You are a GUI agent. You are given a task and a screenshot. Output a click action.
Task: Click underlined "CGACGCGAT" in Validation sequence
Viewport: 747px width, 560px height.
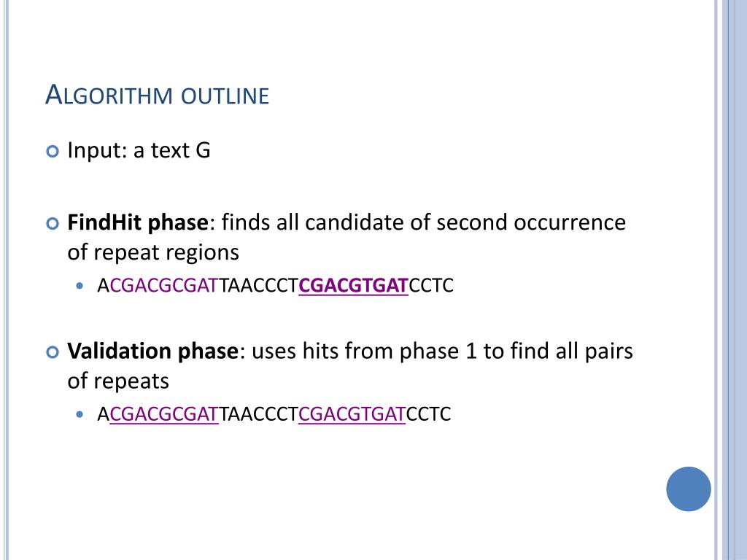[164, 415]
